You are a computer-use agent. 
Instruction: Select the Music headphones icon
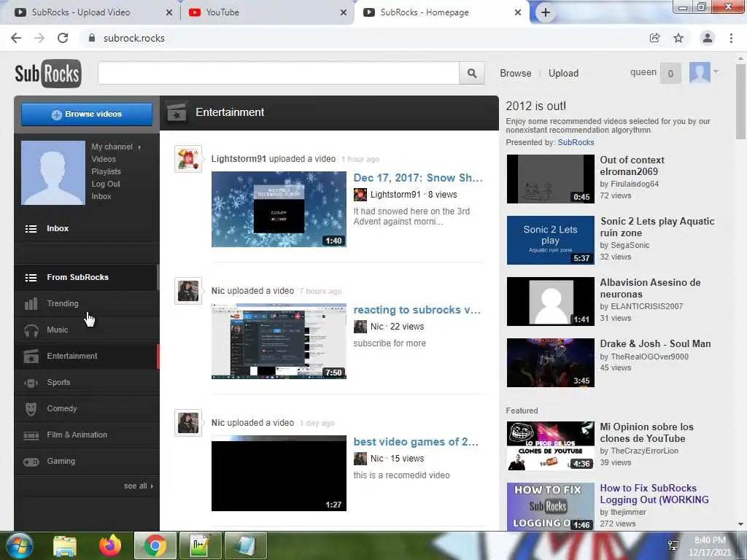31,330
